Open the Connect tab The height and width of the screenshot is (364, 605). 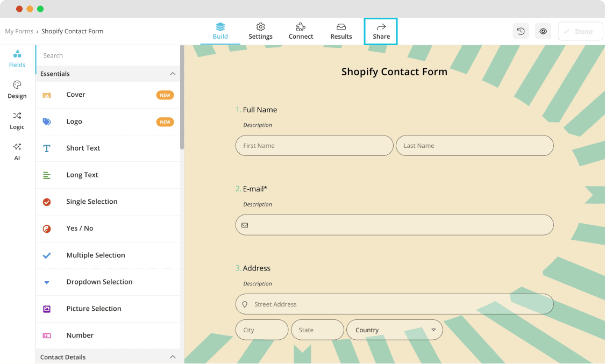301,31
